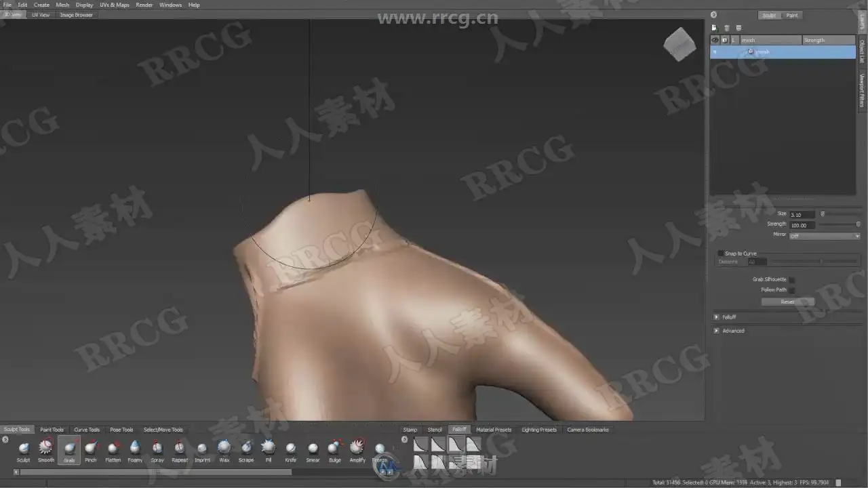Image resolution: width=868 pixels, height=488 pixels.
Task: Click the delete layer trash icon
Action: (x=726, y=28)
